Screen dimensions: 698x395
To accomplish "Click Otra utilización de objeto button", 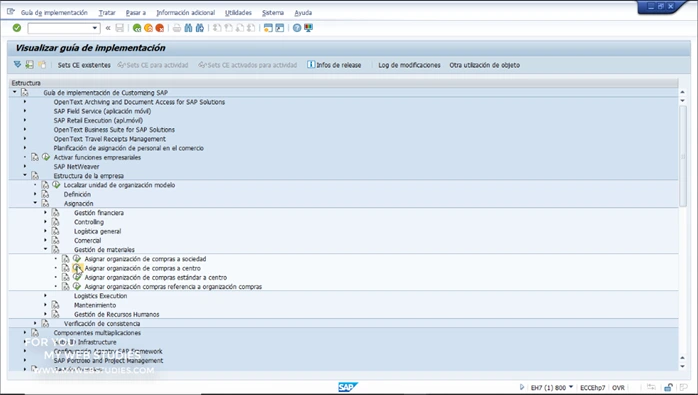I will [484, 65].
